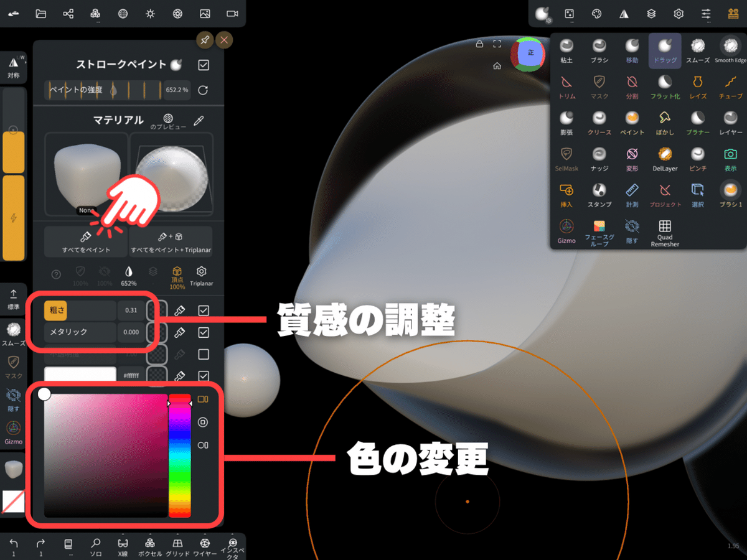
Task: Select the 変形 (Transform) tool
Action: (x=632, y=159)
